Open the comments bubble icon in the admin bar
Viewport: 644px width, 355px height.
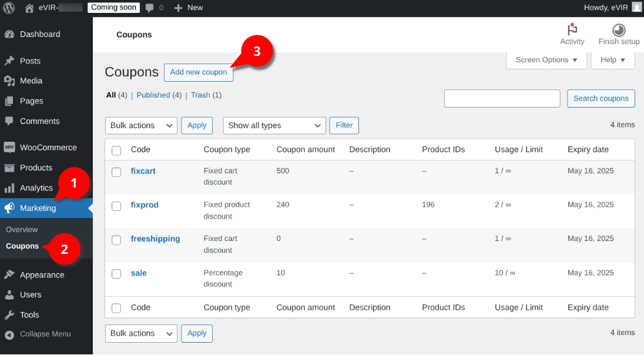149,8
